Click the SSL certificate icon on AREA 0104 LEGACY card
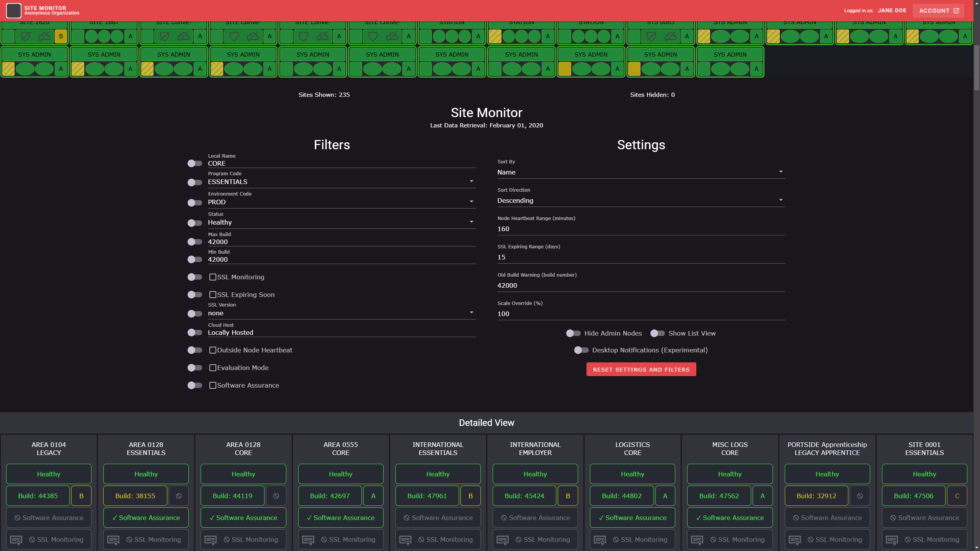Viewport: 980px width, 551px height. point(16,540)
